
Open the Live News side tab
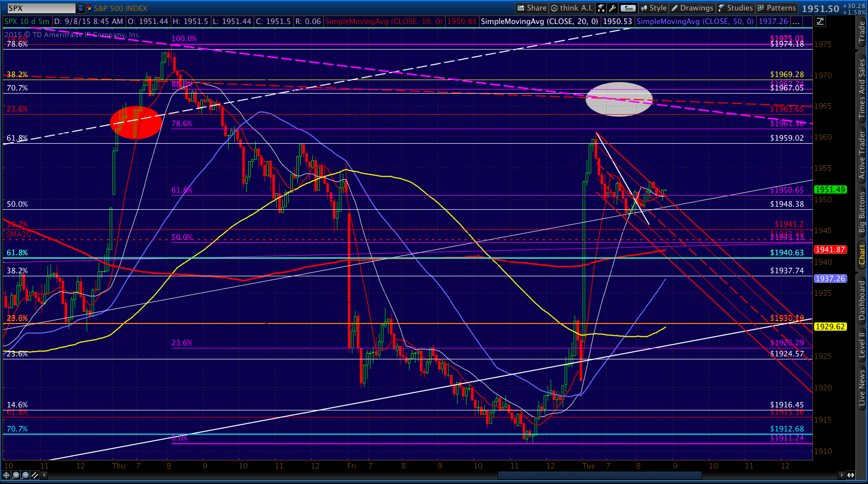click(861, 387)
